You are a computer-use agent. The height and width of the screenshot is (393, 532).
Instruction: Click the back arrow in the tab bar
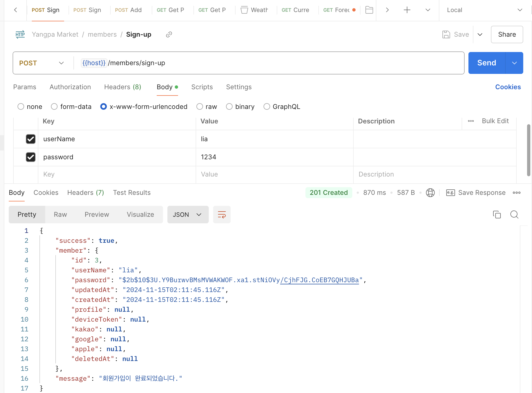(16, 10)
